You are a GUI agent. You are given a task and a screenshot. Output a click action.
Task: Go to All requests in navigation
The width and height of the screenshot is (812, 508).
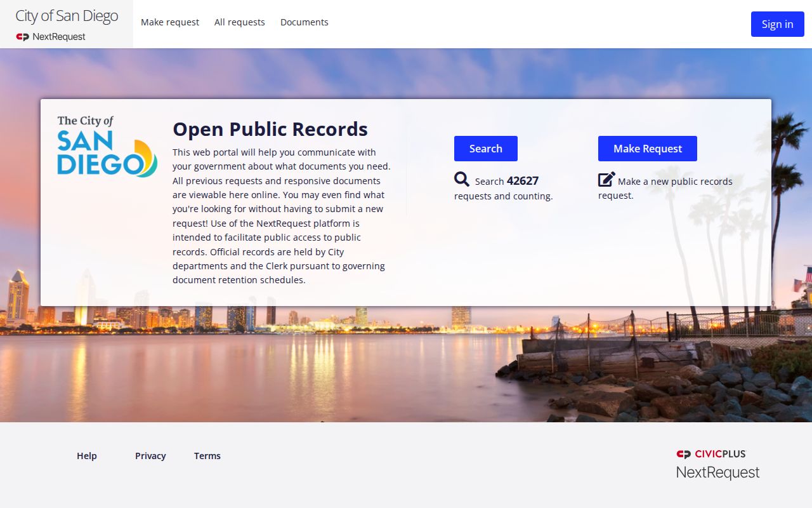240,22
